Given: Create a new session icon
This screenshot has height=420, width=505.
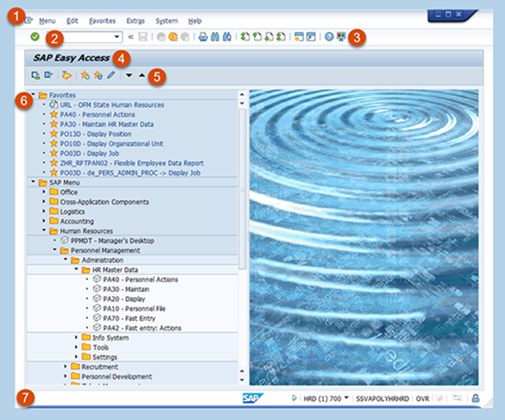Looking at the screenshot, I should pyautogui.click(x=299, y=37).
